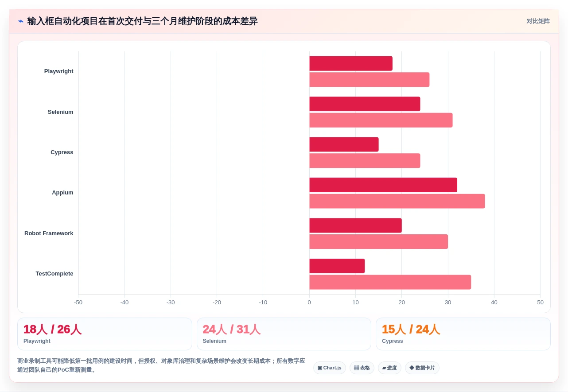Click the Selenium axis label

point(61,112)
